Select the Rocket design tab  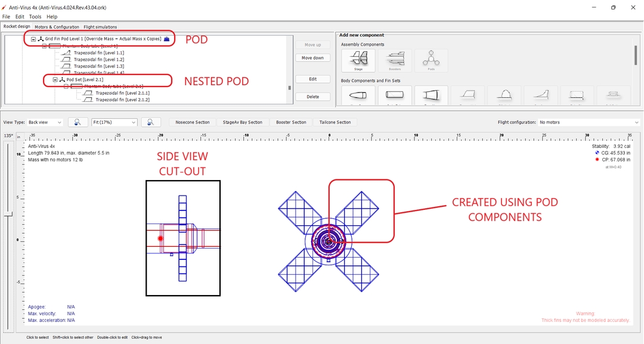[x=17, y=27]
